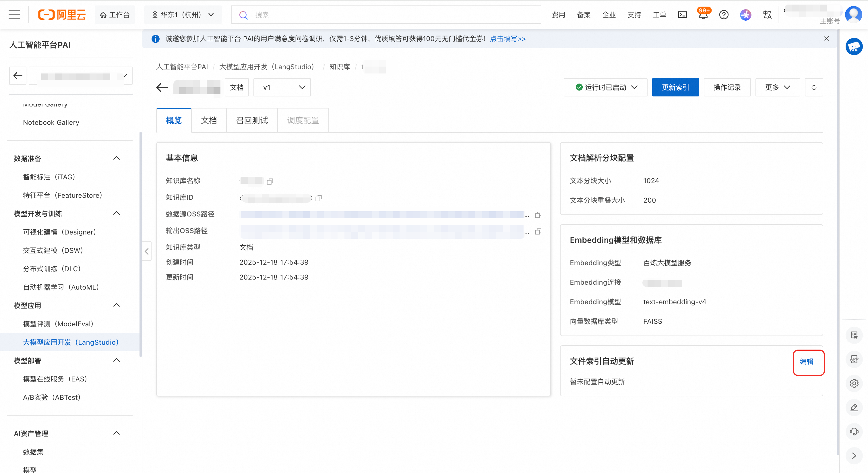This screenshot has width=868, height=473.
Task: Expand the 更多 dropdown menu
Action: 777,88
